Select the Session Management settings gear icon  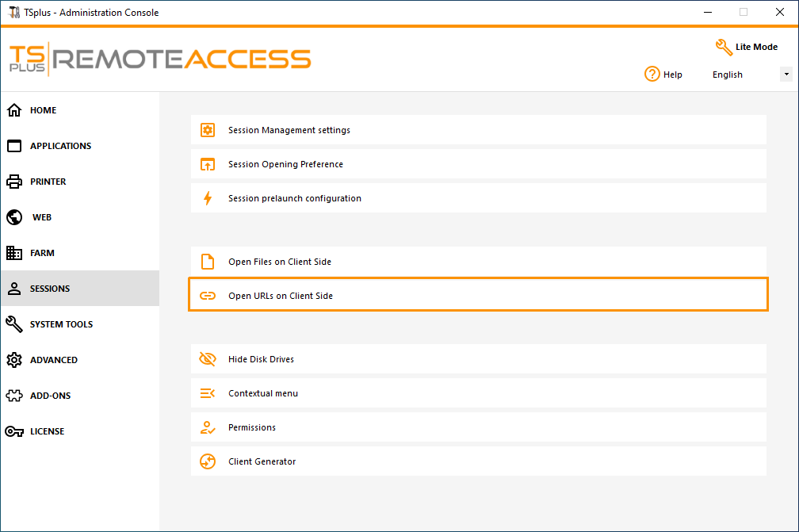[207, 130]
